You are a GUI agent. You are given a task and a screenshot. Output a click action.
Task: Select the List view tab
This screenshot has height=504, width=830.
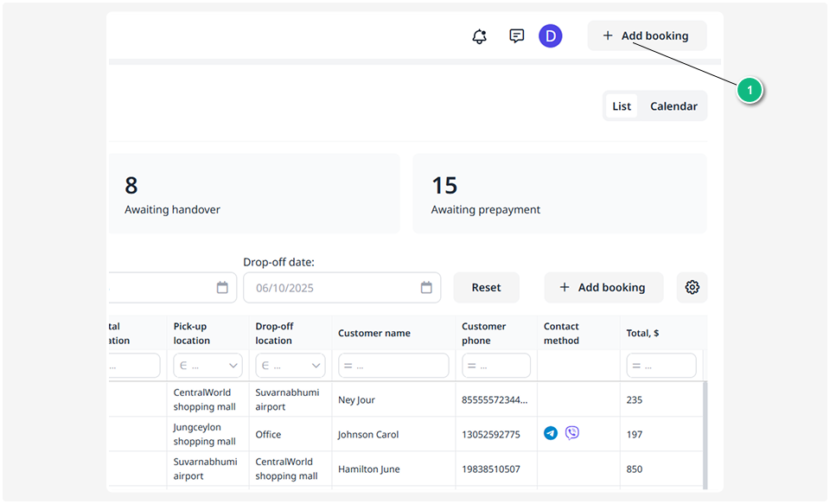pyautogui.click(x=622, y=105)
